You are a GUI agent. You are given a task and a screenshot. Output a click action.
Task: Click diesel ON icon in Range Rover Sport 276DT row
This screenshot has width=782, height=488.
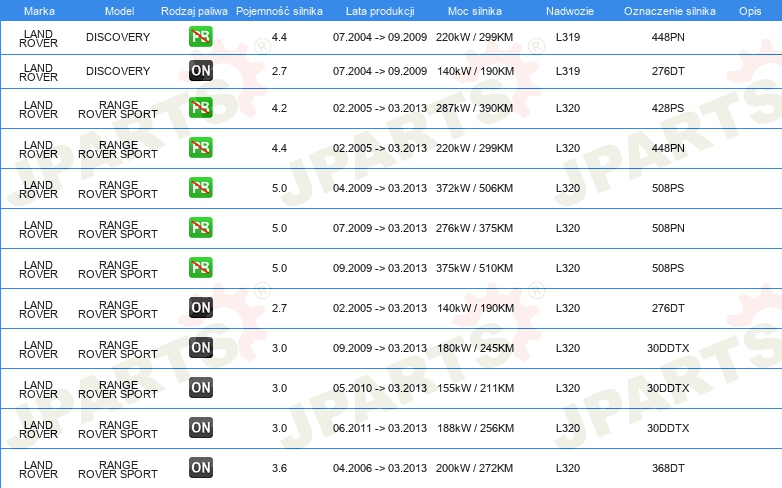click(x=200, y=307)
